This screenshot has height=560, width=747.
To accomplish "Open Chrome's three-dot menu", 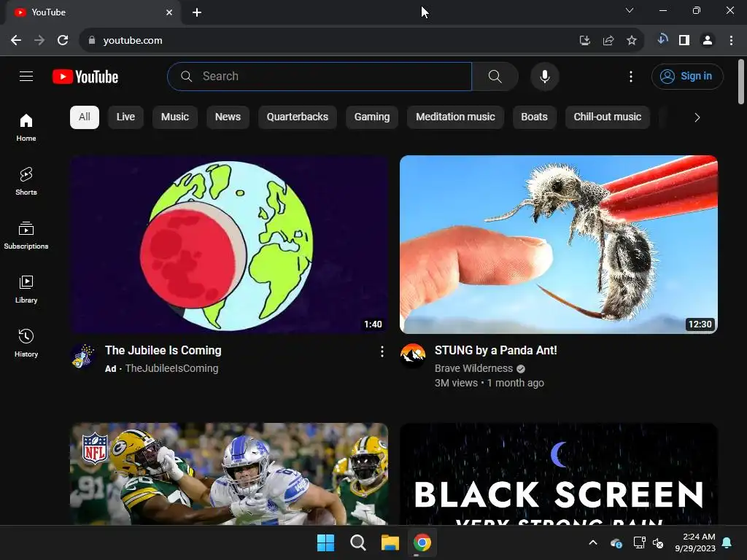I will tap(731, 41).
